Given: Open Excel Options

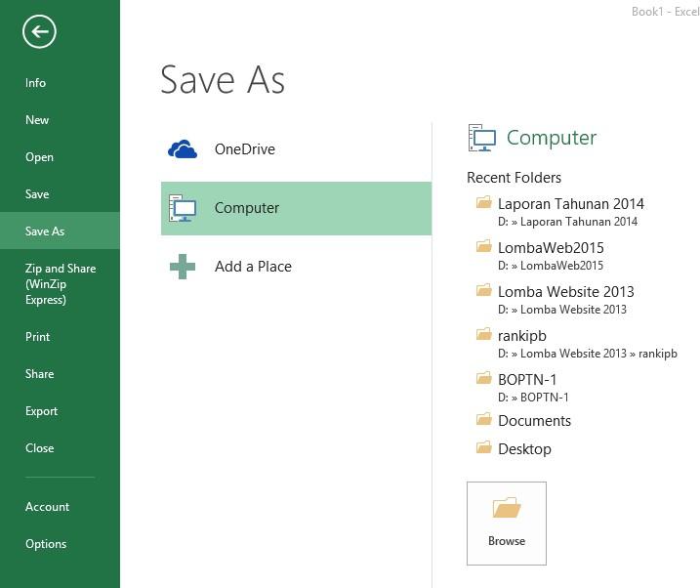Looking at the screenshot, I should (x=46, y=544).
